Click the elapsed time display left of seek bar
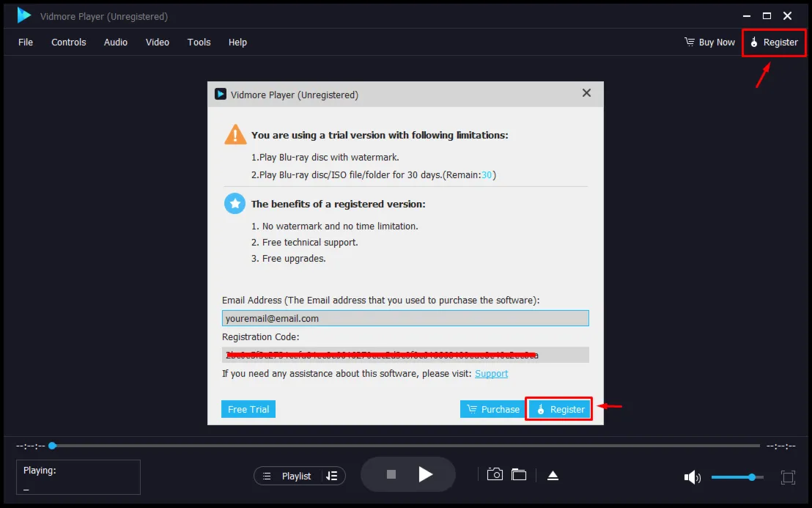This screenshot has height=508, width=812. tap(30, 446)
